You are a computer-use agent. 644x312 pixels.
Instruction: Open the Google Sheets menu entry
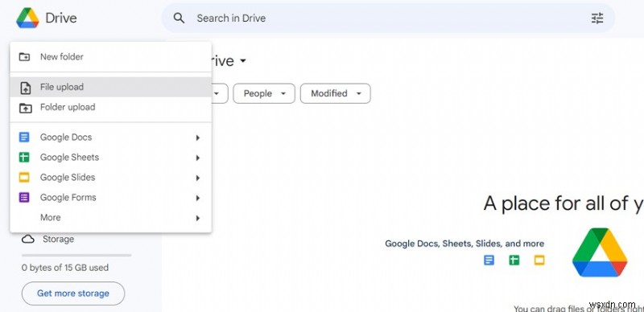[111, 158]
